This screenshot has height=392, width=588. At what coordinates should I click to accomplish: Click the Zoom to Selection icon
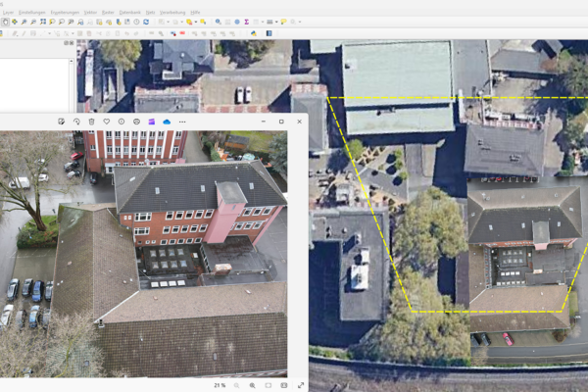[x=52, y=22]
